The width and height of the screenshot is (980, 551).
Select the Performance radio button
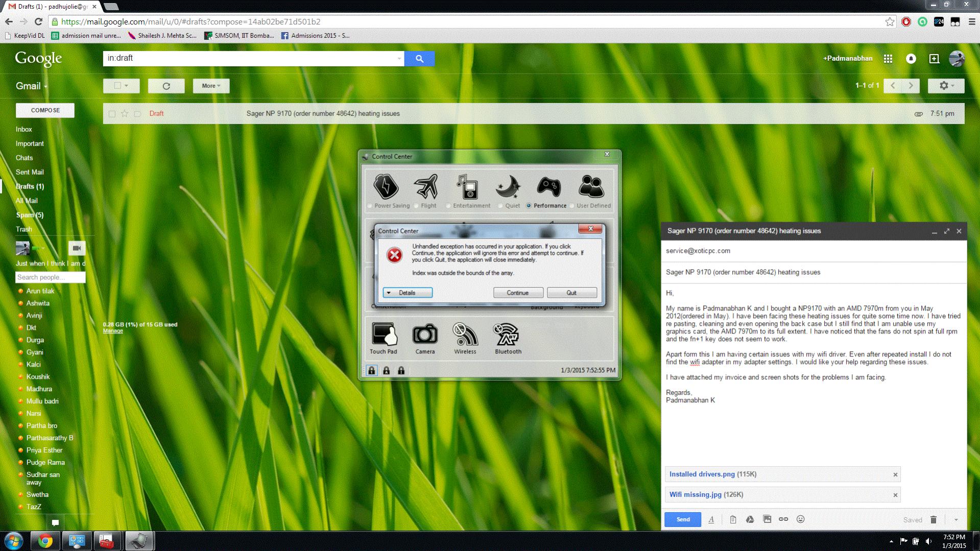529,206
